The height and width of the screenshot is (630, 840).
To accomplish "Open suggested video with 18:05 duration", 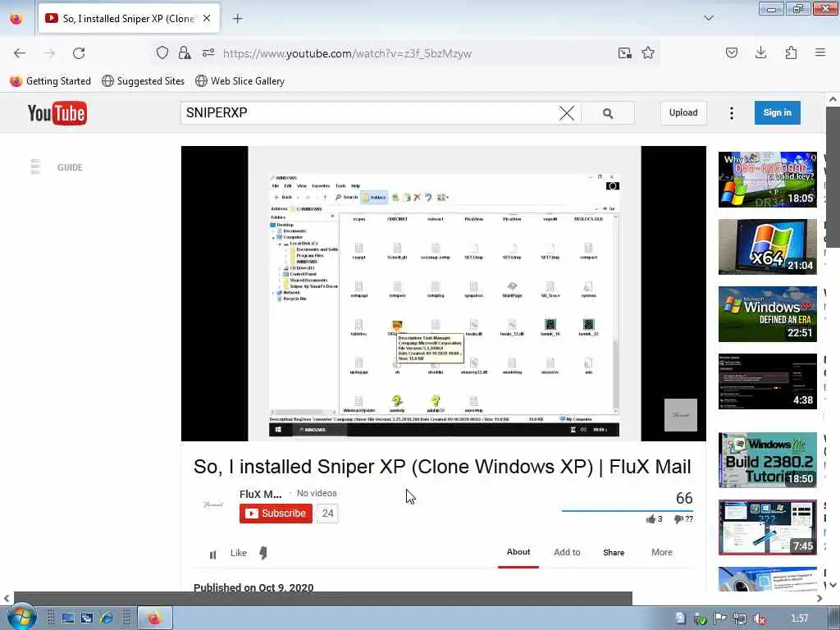I will pyautogui.click(x=767, y=180).
